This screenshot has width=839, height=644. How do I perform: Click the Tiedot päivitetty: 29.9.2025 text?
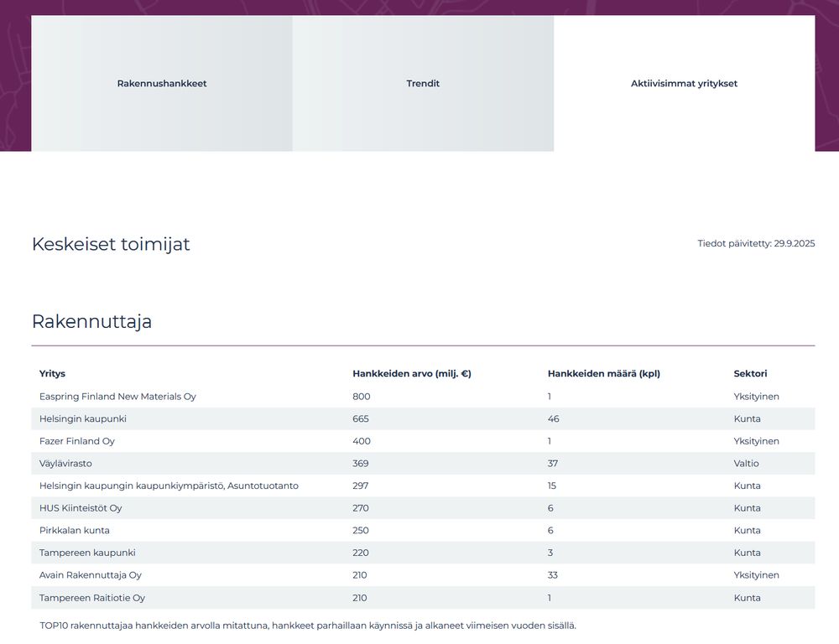click(756, 243)
